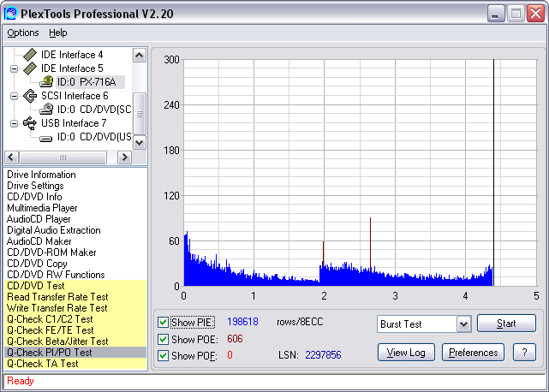Image resolution: width=549 pixels, height=392 pixels.
Task: Select USB Interface 7 tree item
Action: [74, 123]
